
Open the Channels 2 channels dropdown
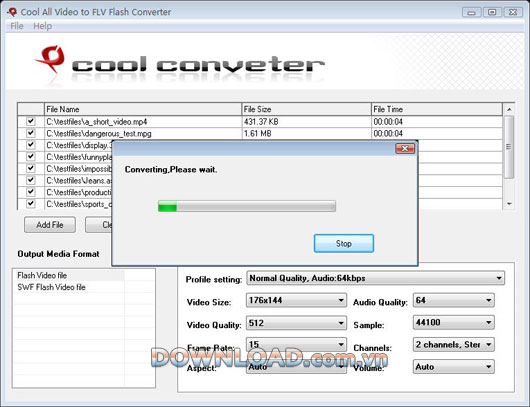pyautogui.click(x=454, y=344)
